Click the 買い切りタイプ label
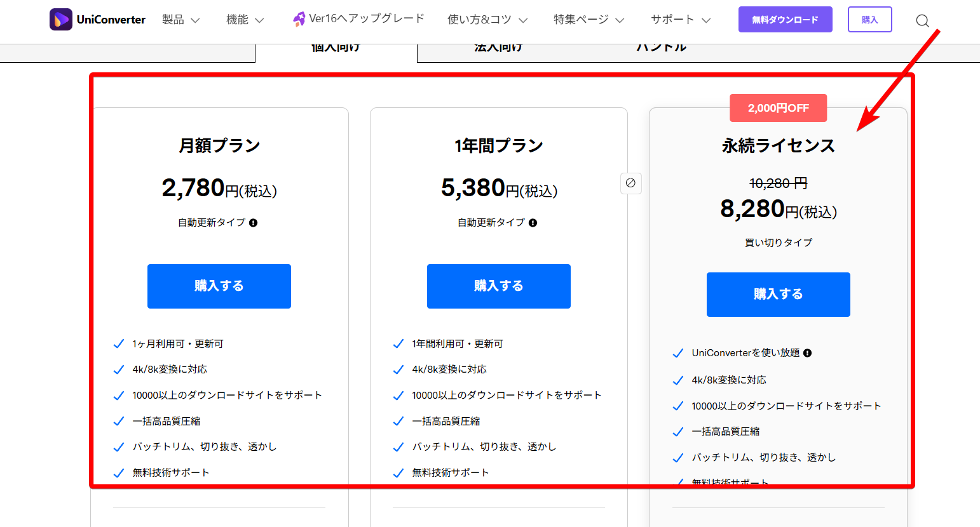Viewport: 980px width, 527px height. click(x=779, y=243)
